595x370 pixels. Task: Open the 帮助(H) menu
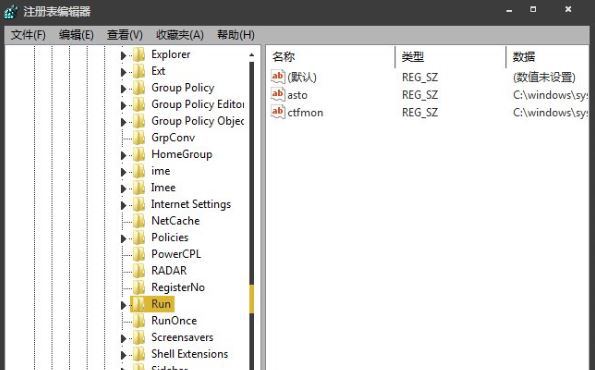236,35
